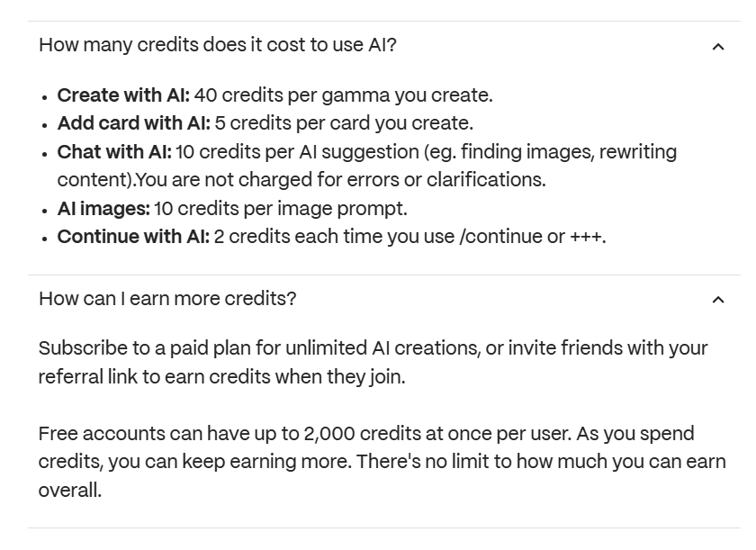Click the '40 credits per gamma you create' text

point(343,95)
